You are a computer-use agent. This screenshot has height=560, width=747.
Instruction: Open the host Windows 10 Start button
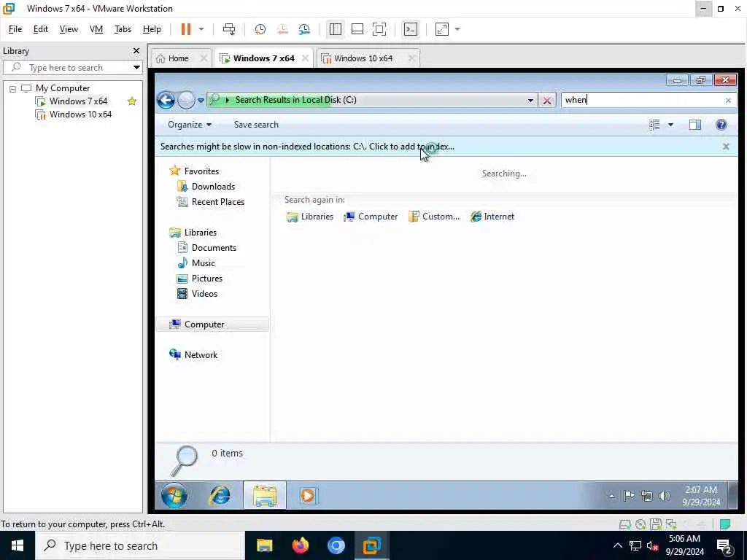point(18,545)
